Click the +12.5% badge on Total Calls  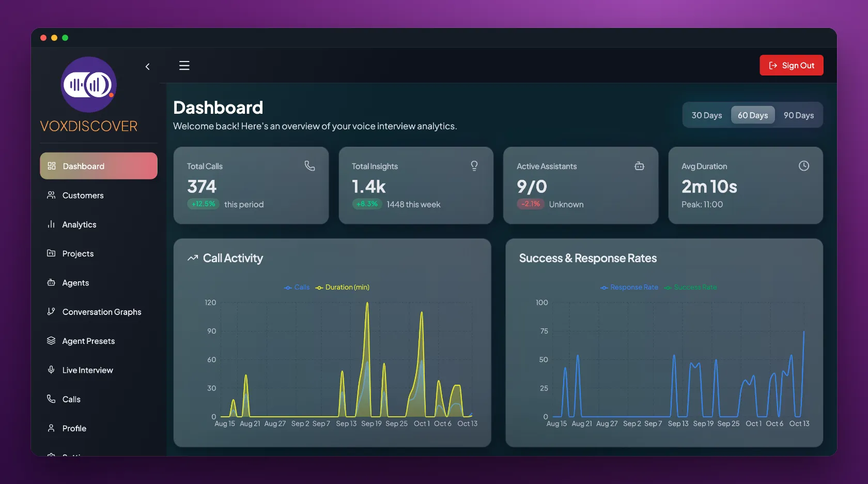click(x=204, y=204)
